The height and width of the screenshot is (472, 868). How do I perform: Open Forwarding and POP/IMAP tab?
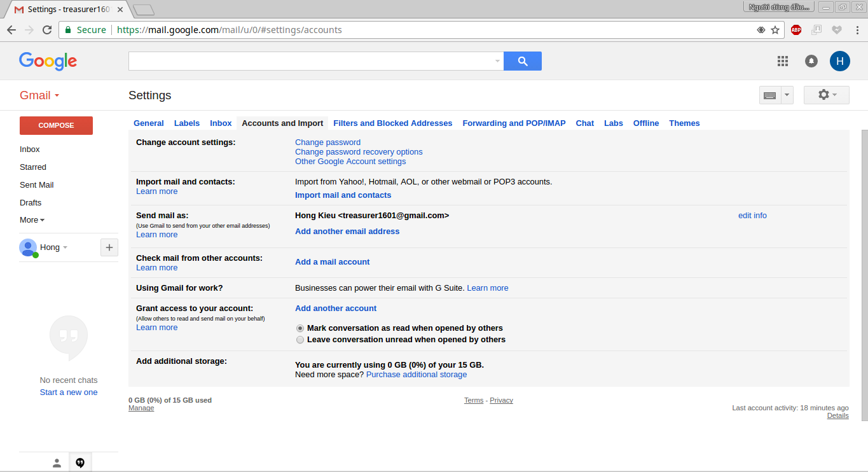pyautogui.click(x=514, y=123)
